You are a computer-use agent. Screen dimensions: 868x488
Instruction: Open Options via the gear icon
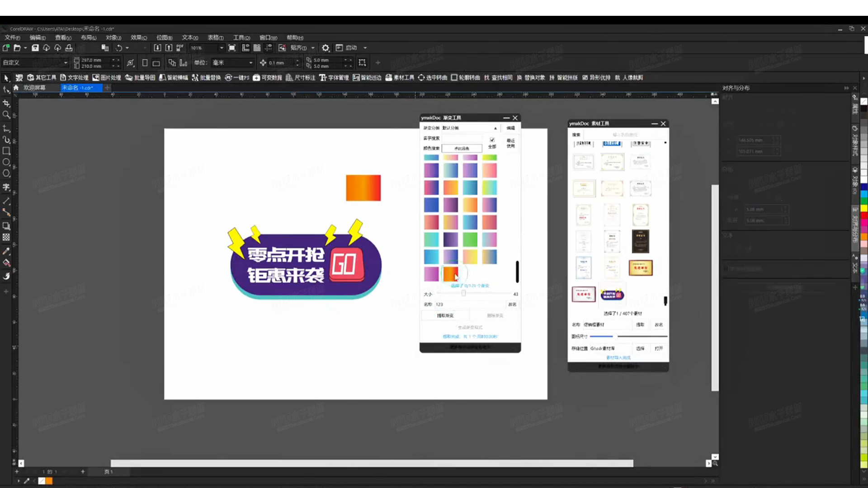[x=325, y=47]
